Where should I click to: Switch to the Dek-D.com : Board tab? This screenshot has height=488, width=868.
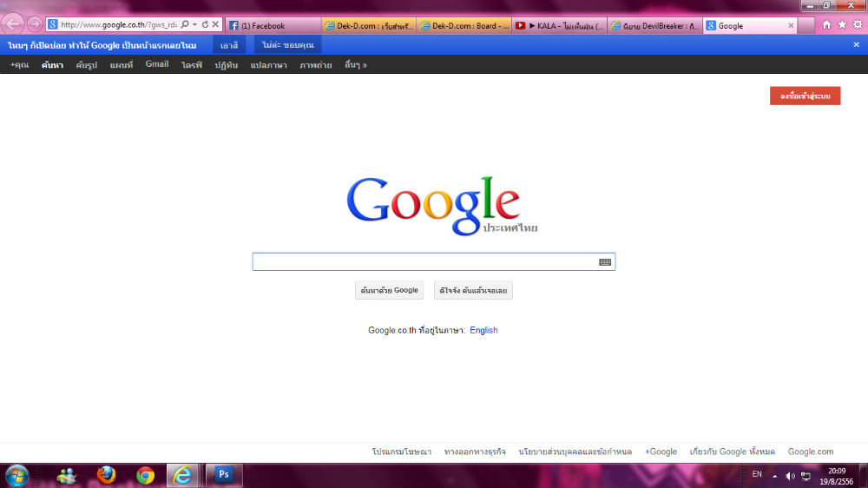(464, 25)
